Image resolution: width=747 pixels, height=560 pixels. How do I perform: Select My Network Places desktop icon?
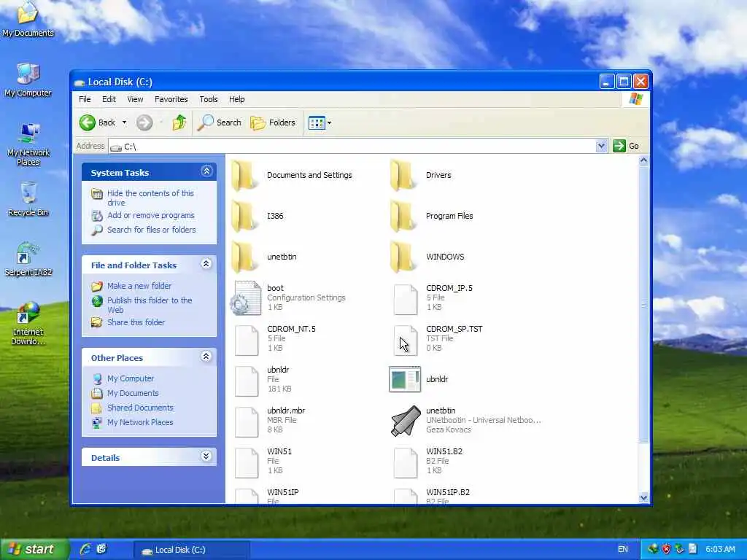28,144
